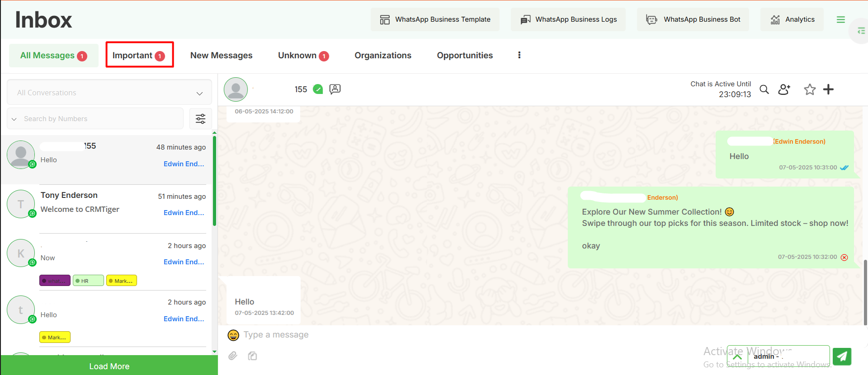The image size is (868, 375).
Task: Click the Inbox heading
Action: (x=43, y=20)
